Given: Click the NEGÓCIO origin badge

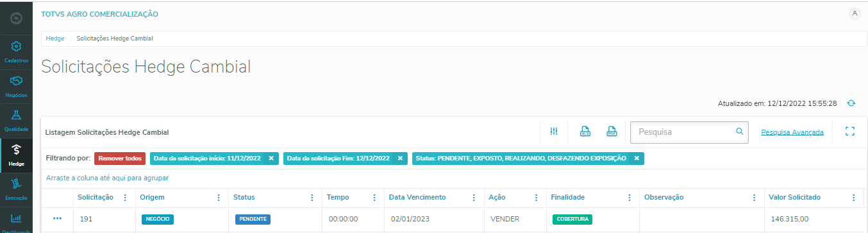Looking at the screenshot, I should point(158,220).
